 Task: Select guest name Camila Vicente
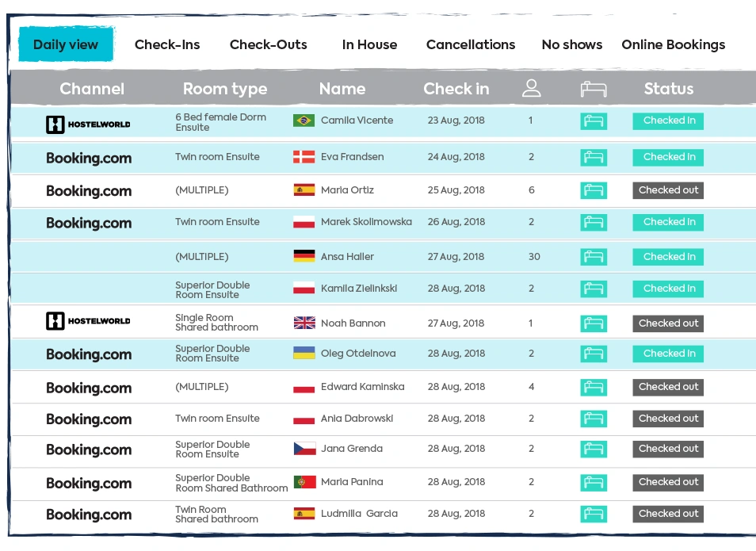(x=357, y=121)
